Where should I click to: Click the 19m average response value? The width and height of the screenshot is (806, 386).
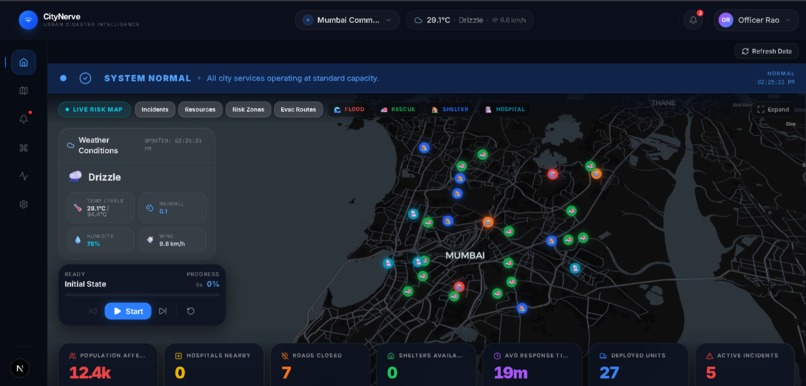click(510, 373)
